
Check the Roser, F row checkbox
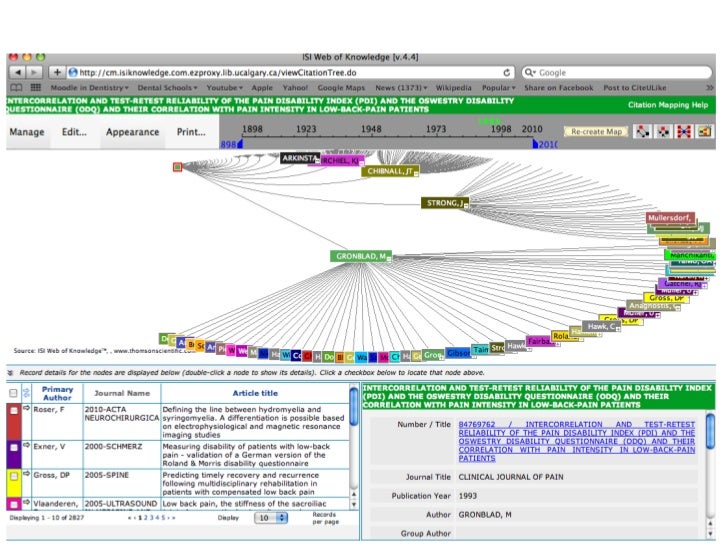(14, 410)
